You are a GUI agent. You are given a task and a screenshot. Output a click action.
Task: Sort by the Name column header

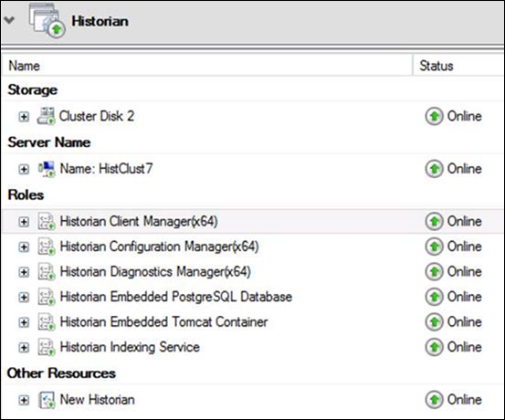206,66
